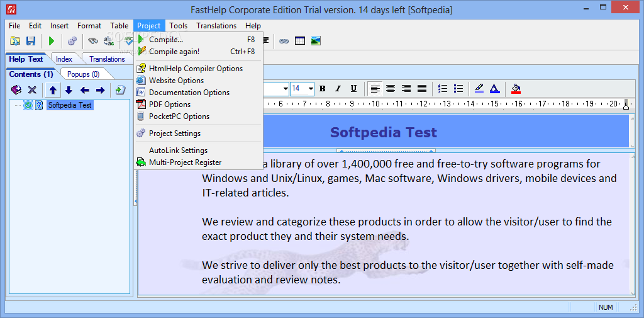Open the font name dropdown arrow
The height and width of the screenshot is (318, 644).
(x=286, y=89)
